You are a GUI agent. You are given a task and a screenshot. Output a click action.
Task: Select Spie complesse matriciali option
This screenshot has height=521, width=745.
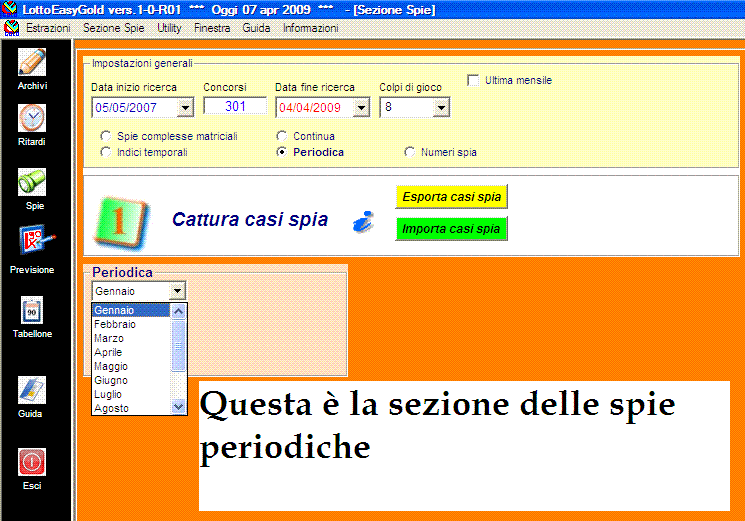click(x=105, y=136)
